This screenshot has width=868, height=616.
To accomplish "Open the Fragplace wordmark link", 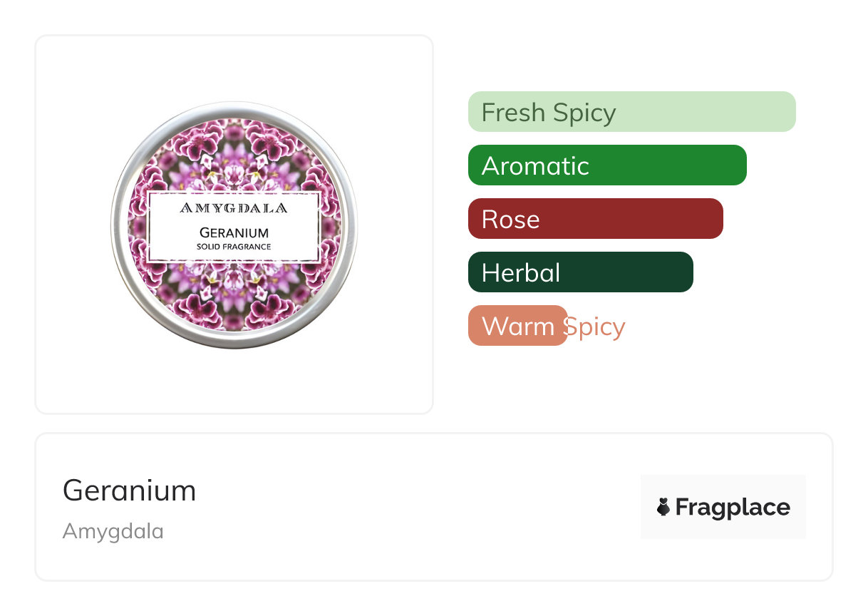I will [732, 507].
